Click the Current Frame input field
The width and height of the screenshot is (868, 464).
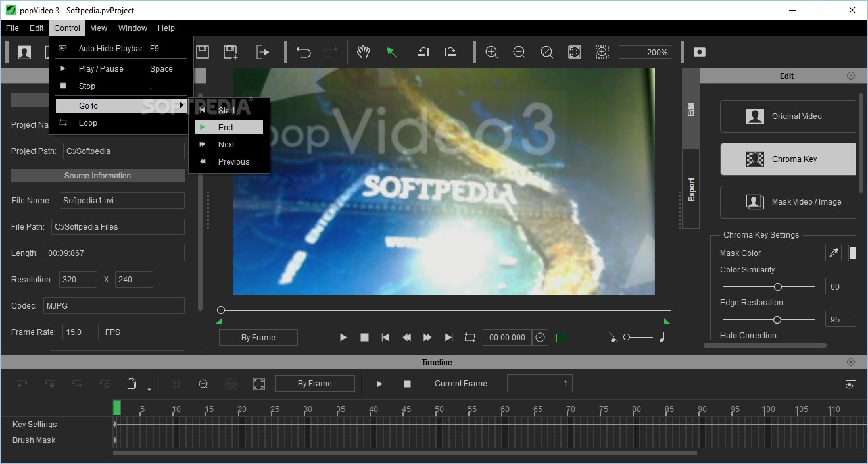pyautogui.click(x=539, y=384)
